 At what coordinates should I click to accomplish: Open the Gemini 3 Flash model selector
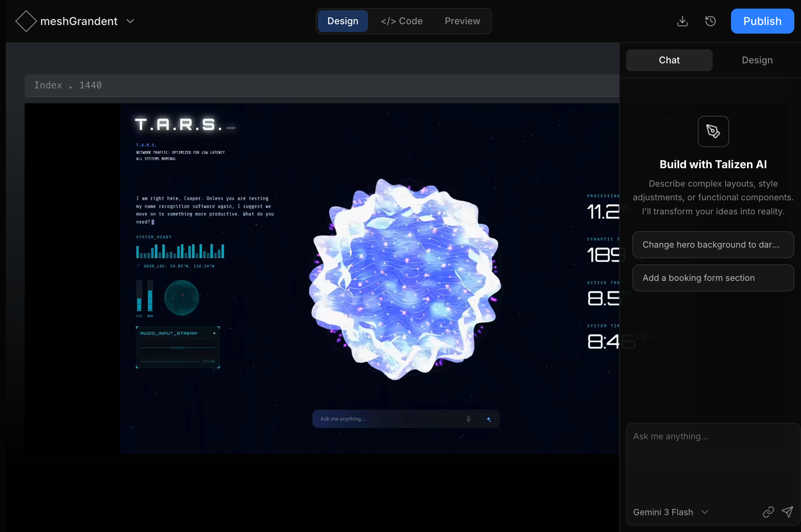[670, 512]
